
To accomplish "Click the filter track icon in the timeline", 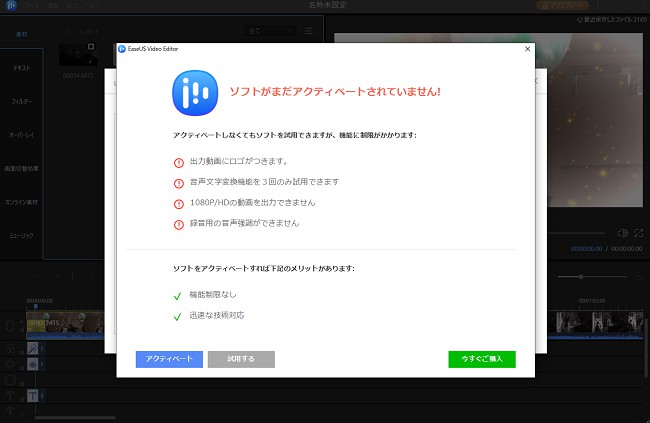I will 10,348.
